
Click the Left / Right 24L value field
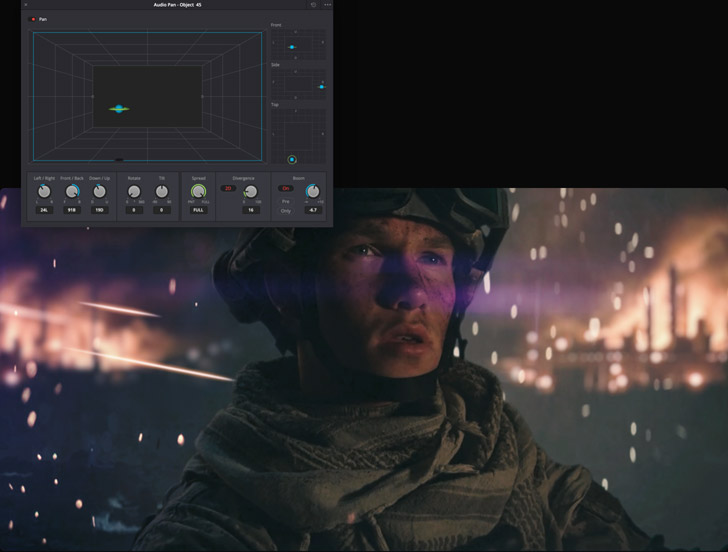coord(44,211)
